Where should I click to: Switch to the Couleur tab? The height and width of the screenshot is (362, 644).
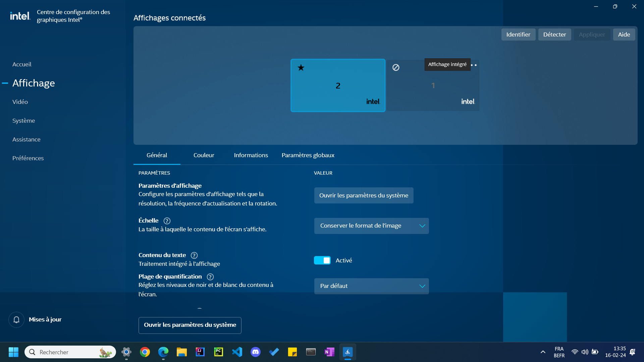coord(204,156)
